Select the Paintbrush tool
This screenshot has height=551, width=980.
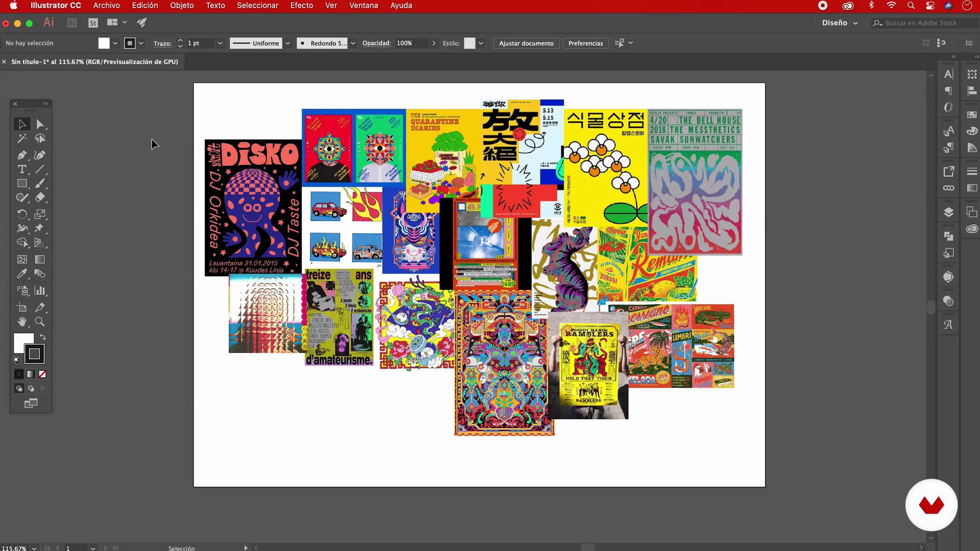pyautogui.click(x=40, y=183)
